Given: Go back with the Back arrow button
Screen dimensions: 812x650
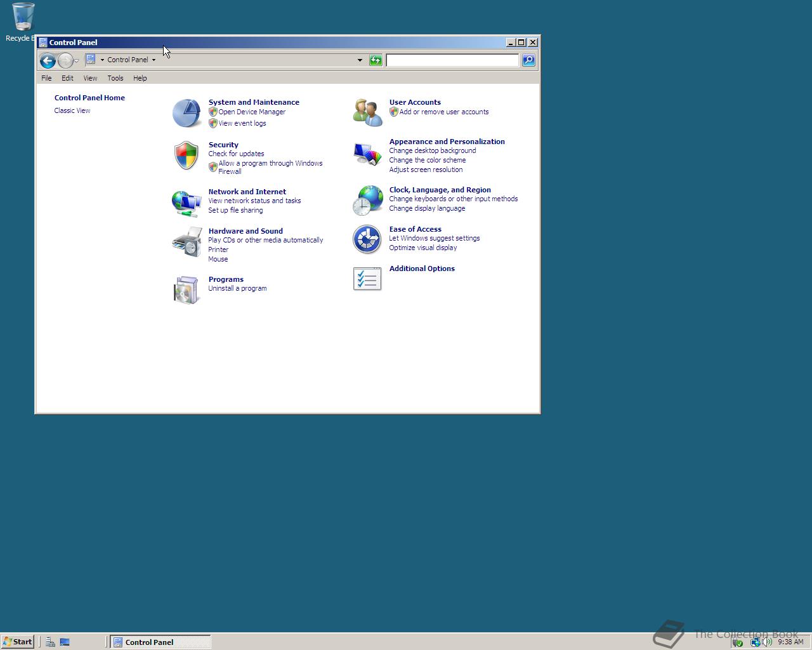Looking at the screenshot, I should click(48, 60).
